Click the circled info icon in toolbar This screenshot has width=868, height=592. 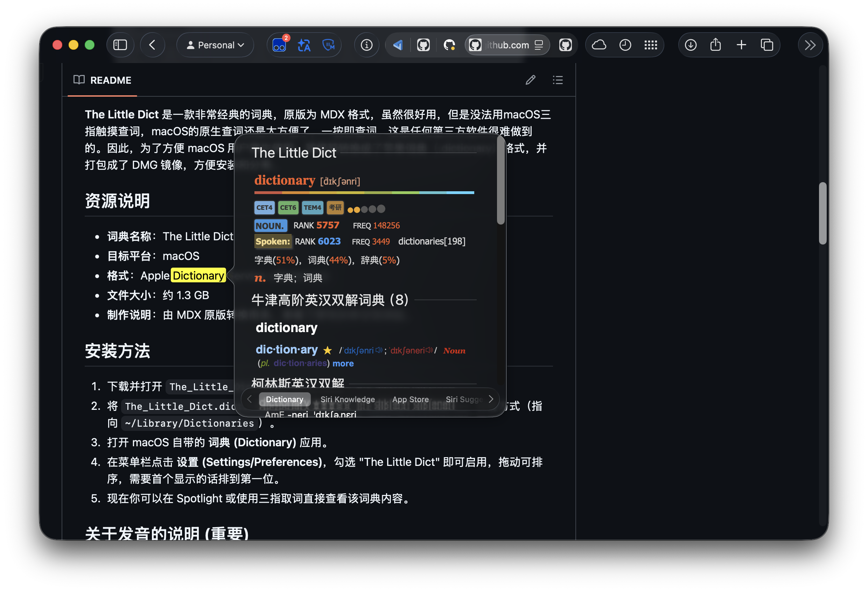click(366, 45)
